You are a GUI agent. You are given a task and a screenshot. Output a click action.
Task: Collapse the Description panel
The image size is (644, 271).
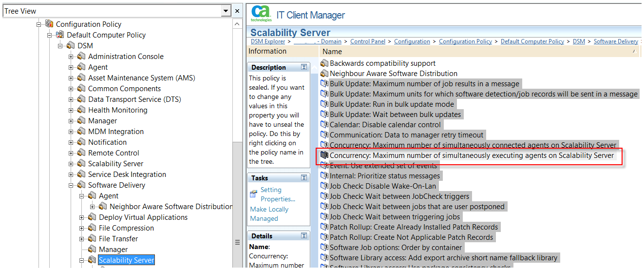pyautogui.click(x=304, y=67)
